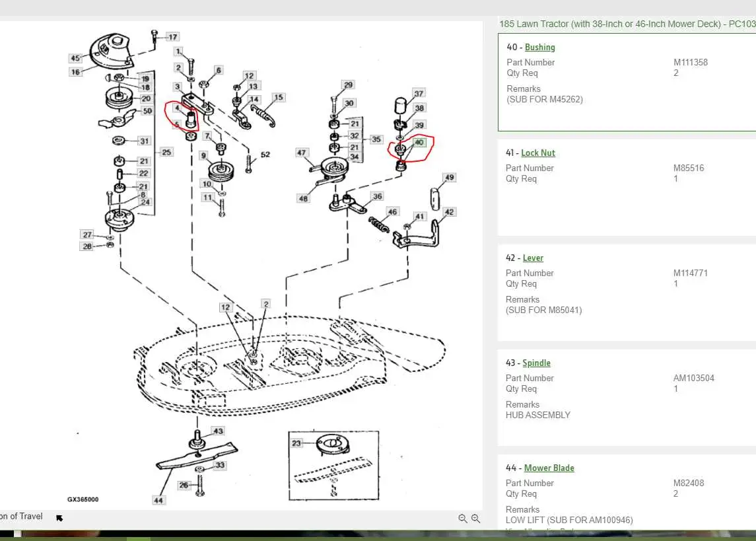Select callout 1 in the diagram
Image resolution: width=756 pixels, height=541 pixels.
(178, 51)
